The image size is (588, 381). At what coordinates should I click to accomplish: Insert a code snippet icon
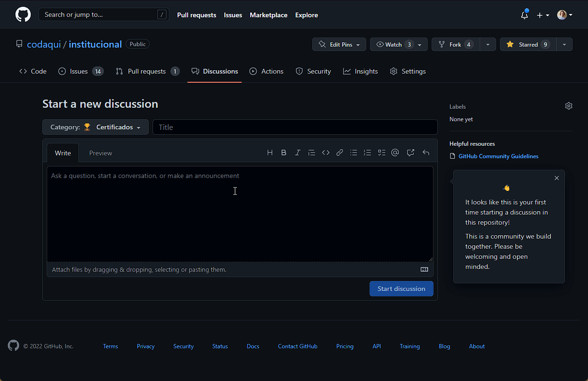(326, 153)
